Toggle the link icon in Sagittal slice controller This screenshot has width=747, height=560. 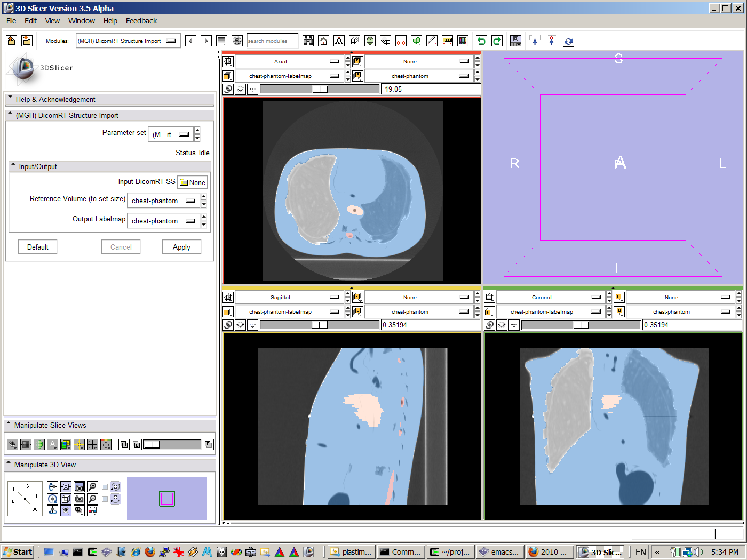point(228,325)
